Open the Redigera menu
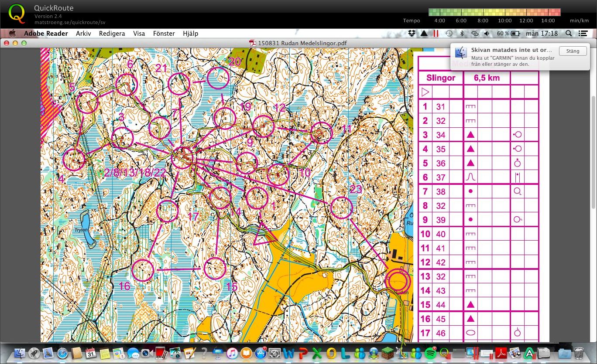The width and height of the screenshot is (597, 364). pyautogui.click(x=112, y=33)
